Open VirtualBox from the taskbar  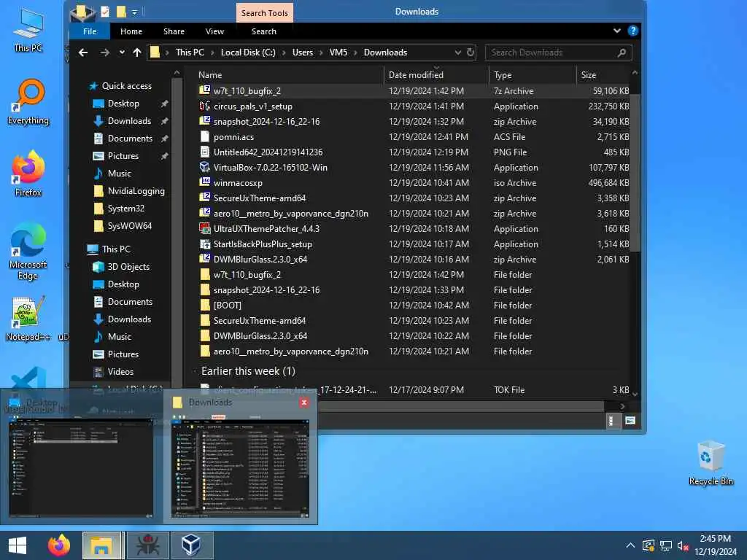tap(192, 545)
